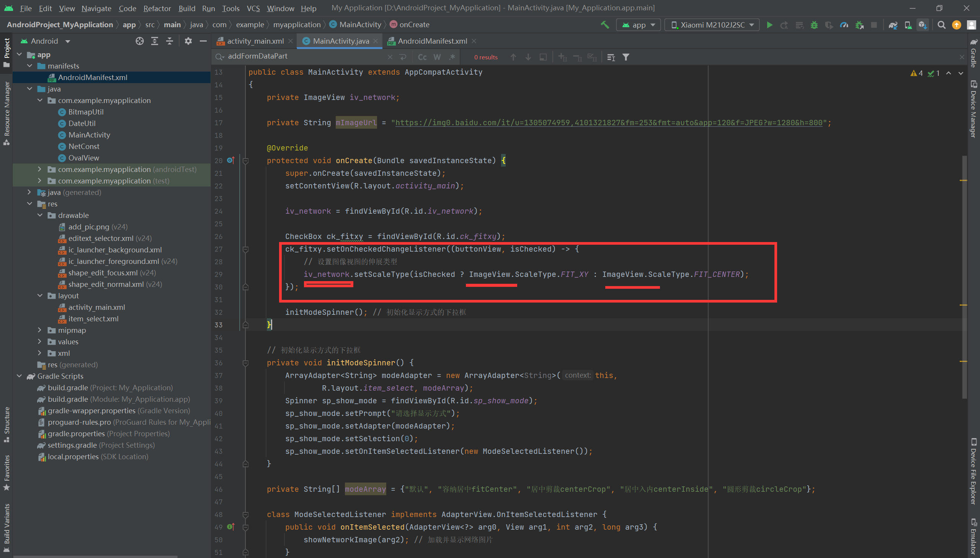The height and width of the screenshot is (558, 980).
Task: Open the Refactor menu
Action: (x=157, y=8)
